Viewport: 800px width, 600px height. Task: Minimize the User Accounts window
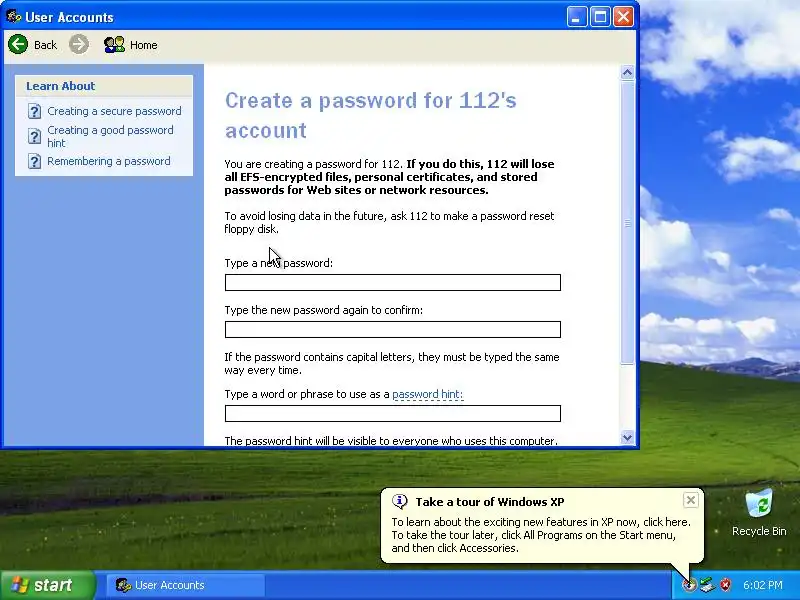coord(577,17)
